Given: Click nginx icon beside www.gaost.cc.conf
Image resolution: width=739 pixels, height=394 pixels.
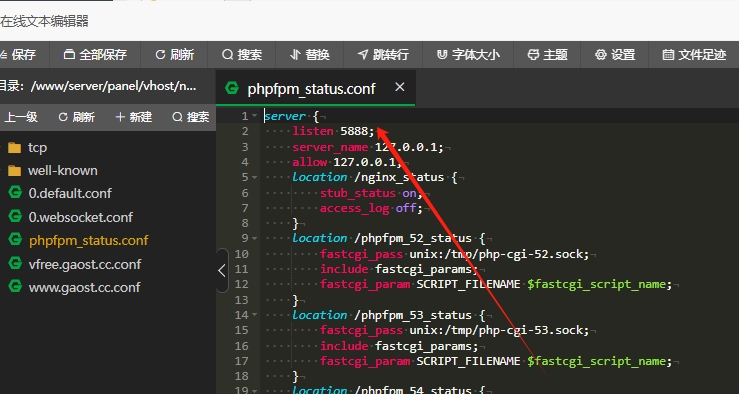Looking at the screenshot, I should point(15,286).
